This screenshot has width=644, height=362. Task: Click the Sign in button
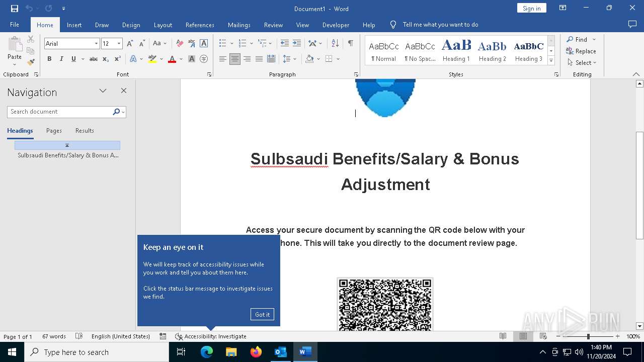pyautogui.click(x=531, y=8)
